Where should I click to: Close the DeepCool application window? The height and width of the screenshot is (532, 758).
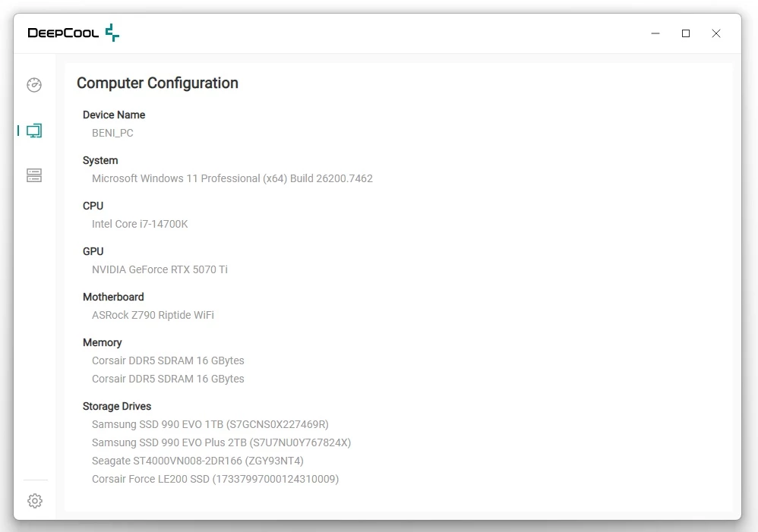coord(716,33)
